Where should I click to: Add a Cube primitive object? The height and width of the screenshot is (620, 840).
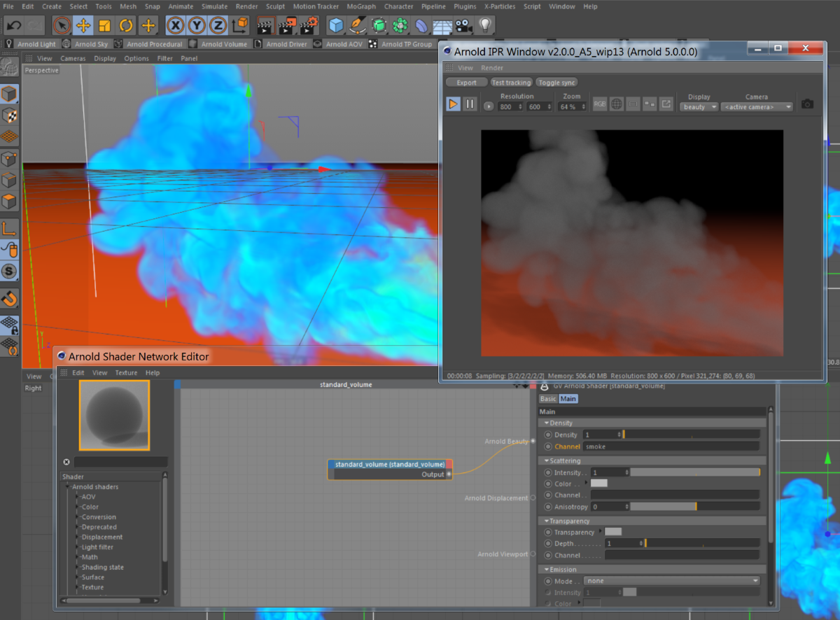(x=336, y=26)
